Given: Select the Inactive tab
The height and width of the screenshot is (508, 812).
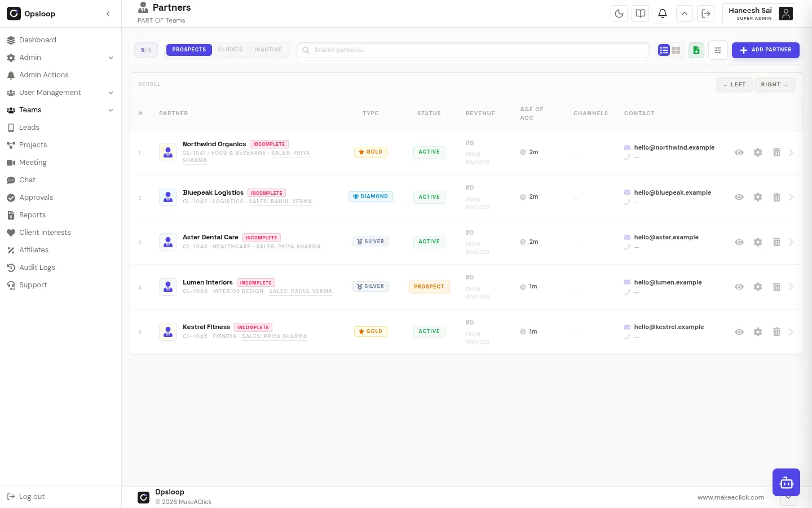Looking at the screenshot, I should [x=268, y=50].
